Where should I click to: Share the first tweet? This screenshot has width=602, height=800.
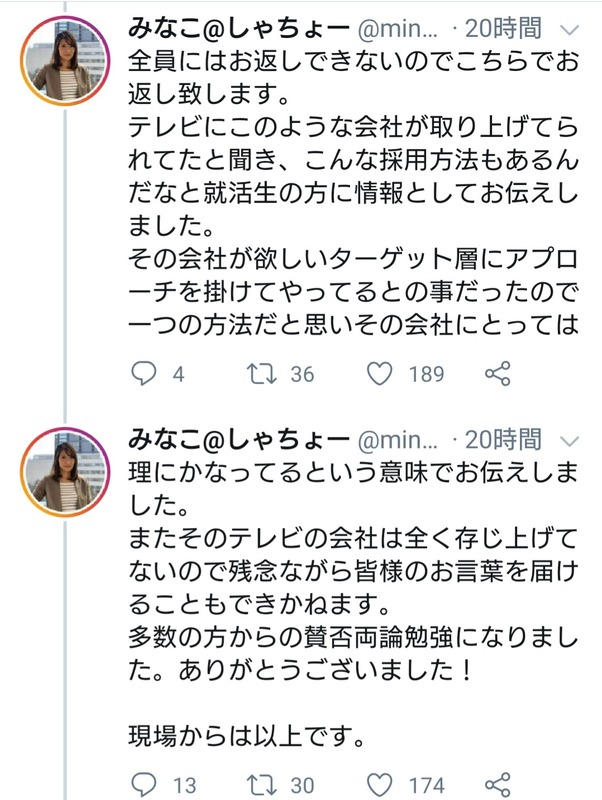[x=497, y=373]
